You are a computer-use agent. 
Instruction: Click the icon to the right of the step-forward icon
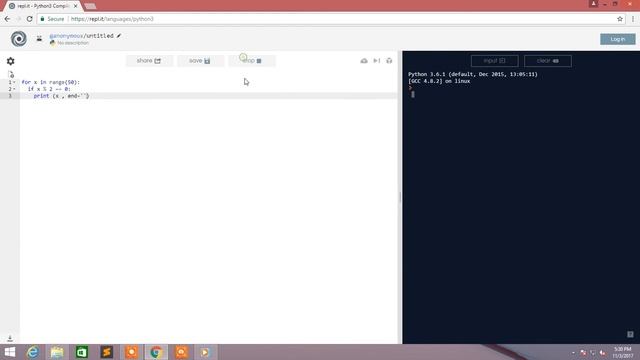coord(389,61)
